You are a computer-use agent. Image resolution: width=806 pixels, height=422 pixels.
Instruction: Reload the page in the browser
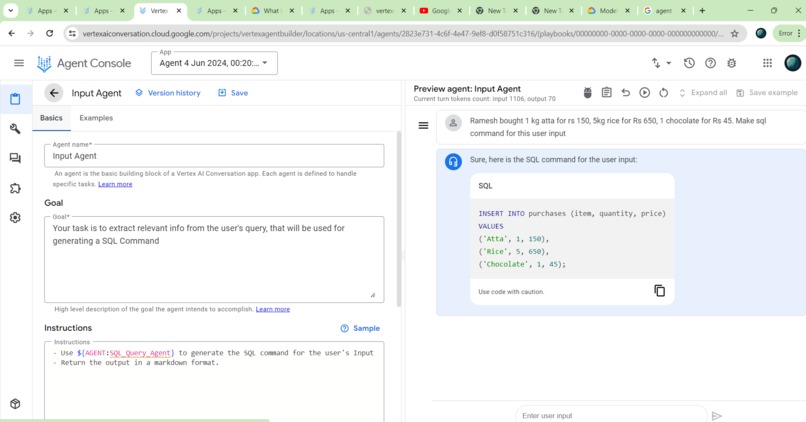49,33
